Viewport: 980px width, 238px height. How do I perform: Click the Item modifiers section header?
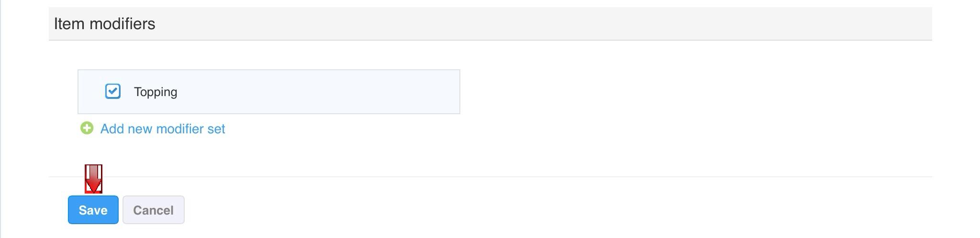click(x=104, y=24)
